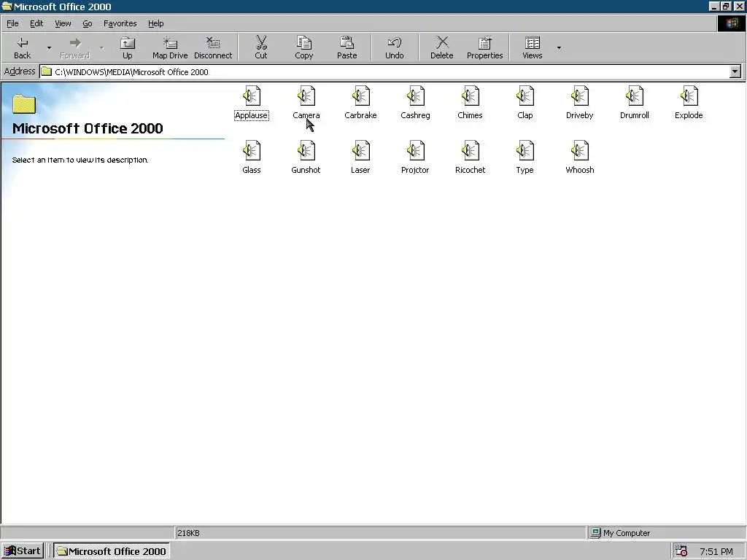Click the Views toolbar button
The image size is (747, 560).
(x=533, y=47)
